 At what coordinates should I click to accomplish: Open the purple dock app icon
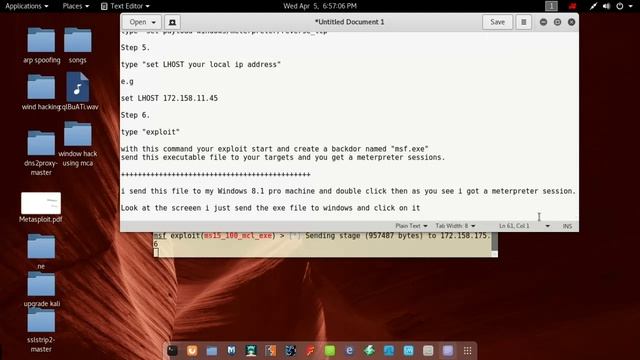pos(448,350)
